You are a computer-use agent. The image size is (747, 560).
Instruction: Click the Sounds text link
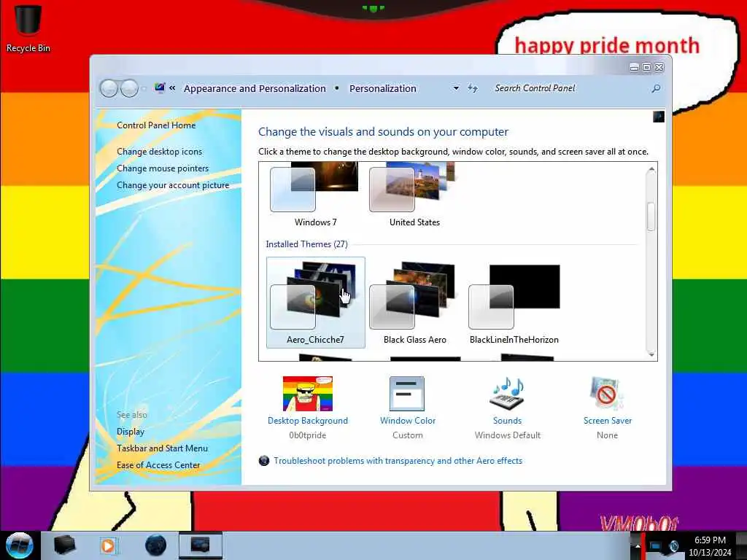click(508, 421)
